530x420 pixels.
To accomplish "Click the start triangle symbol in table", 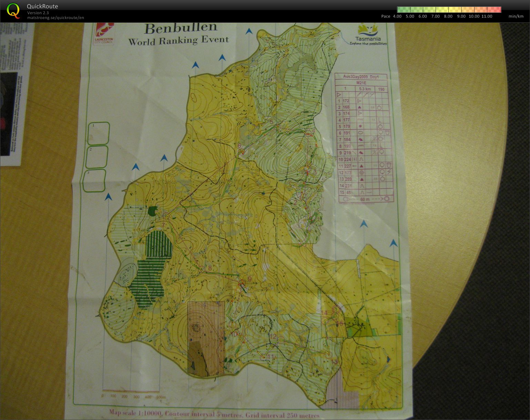I will pyautogui.click(x=339, y=94).
